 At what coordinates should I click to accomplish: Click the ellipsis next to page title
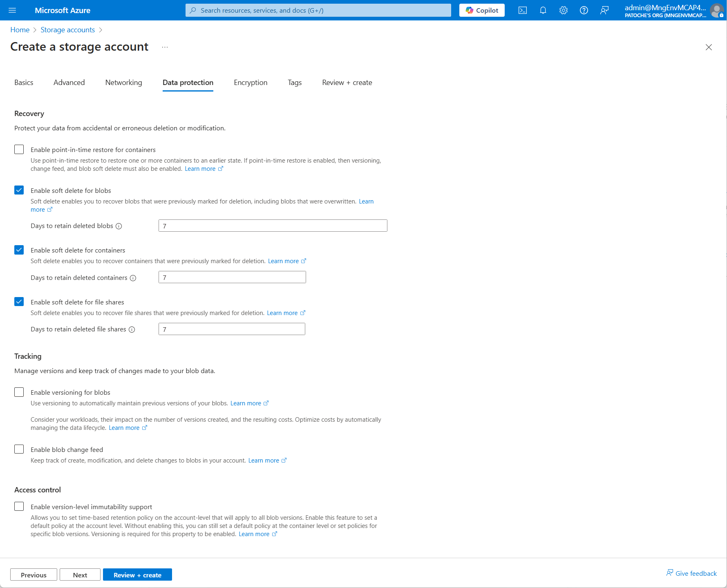pos(165,47)
